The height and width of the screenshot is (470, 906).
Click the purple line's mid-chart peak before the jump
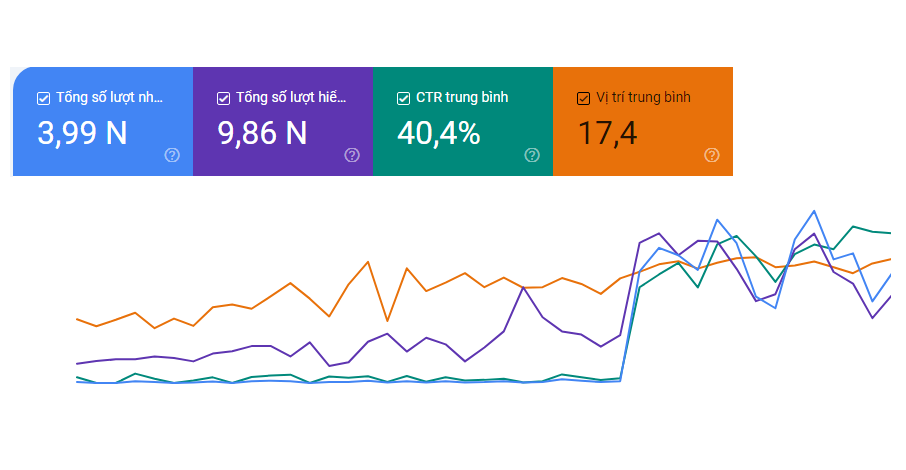click(x=523, y=287)
